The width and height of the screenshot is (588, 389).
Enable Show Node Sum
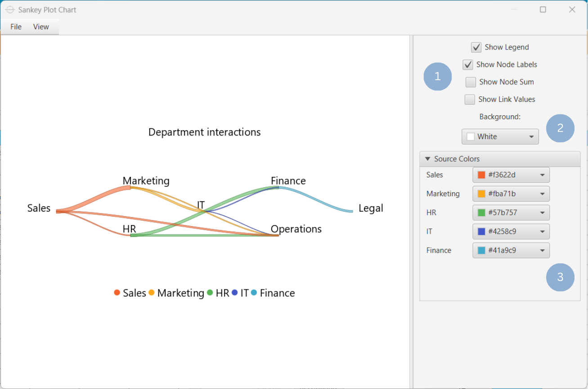click(471, 82)
